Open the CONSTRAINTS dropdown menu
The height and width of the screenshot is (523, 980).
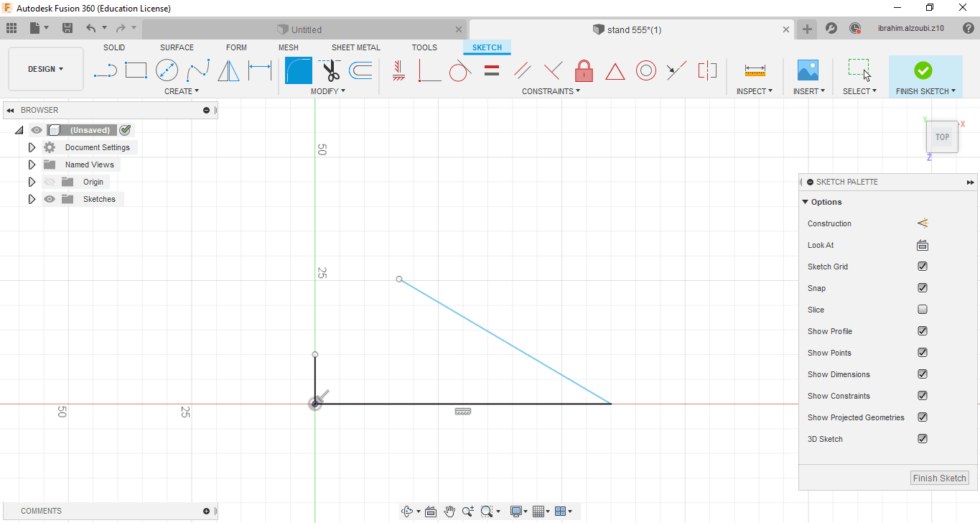[x=551, y=91]
